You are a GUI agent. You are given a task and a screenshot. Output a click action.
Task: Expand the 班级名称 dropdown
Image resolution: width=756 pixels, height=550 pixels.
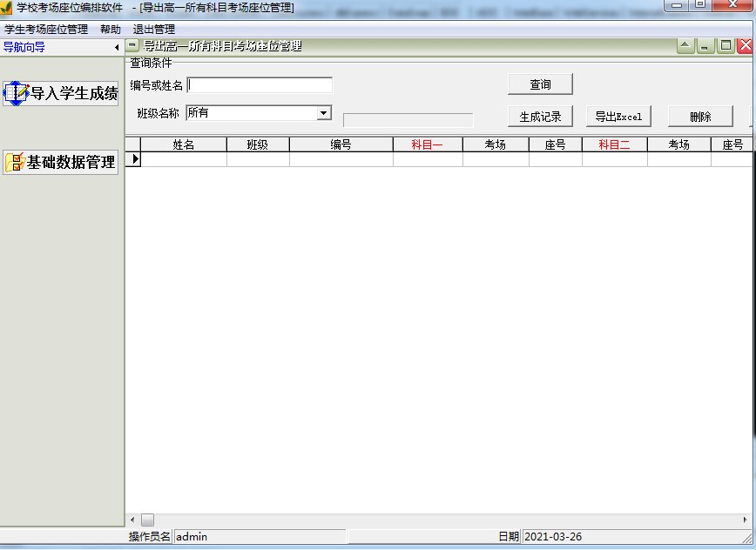[x=324, y=113]
